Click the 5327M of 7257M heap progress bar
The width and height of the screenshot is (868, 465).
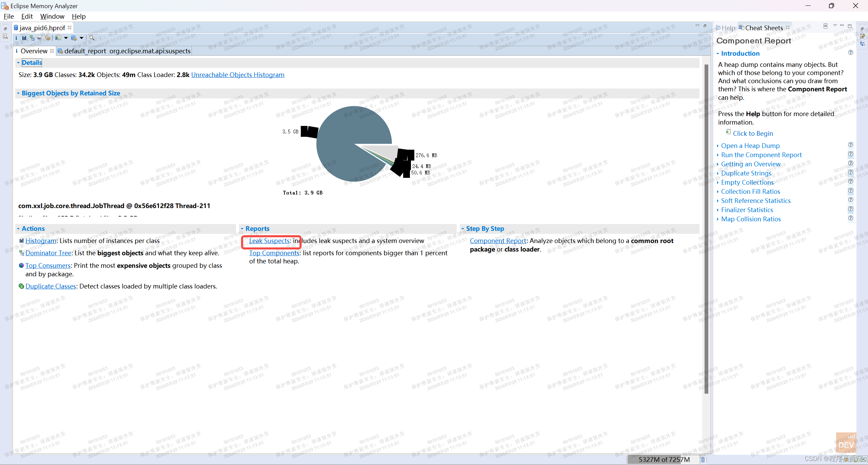pos(663,460)
